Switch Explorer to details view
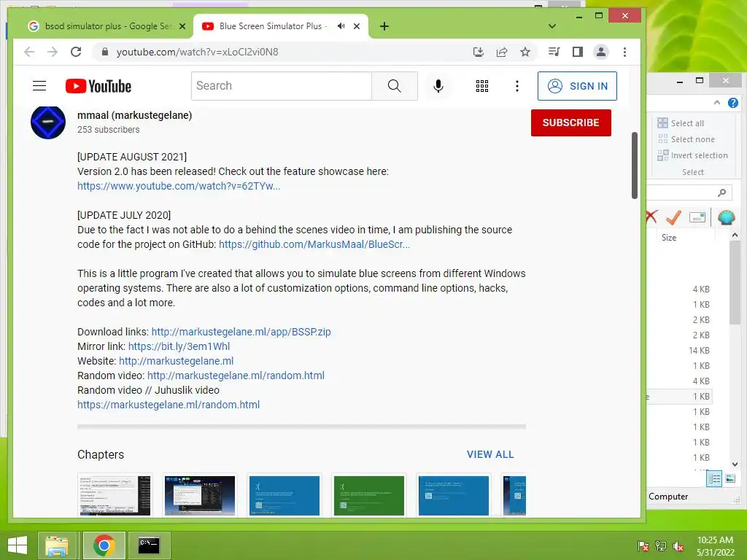 (x=713, y=478)
